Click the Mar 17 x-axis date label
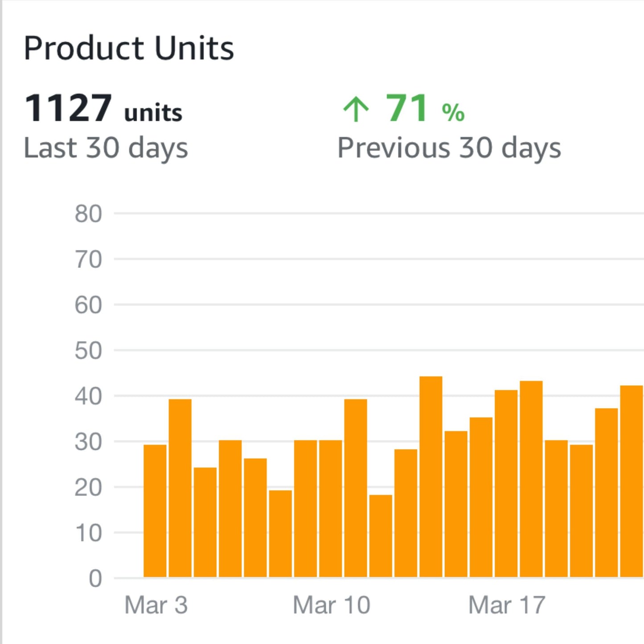Image resolution: width=644 pixels, height=644 pixels. pos(507,605)
